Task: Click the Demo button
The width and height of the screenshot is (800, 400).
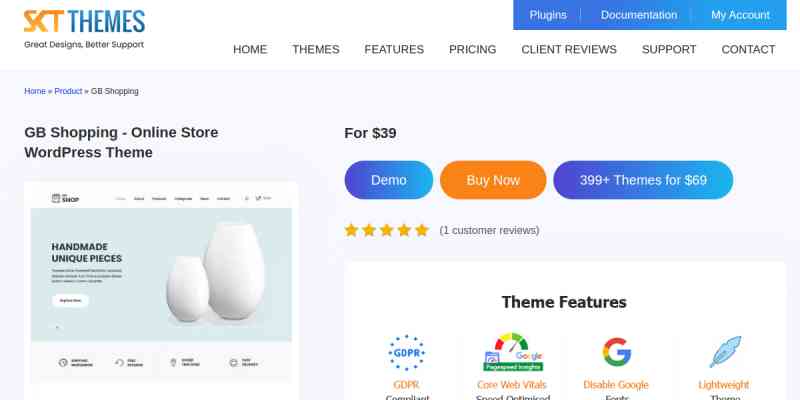Action: [x=389, y=180]
